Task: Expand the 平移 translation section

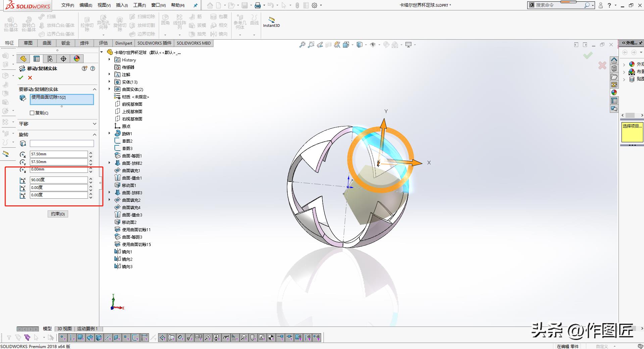Action: click(x=94, y=124)
